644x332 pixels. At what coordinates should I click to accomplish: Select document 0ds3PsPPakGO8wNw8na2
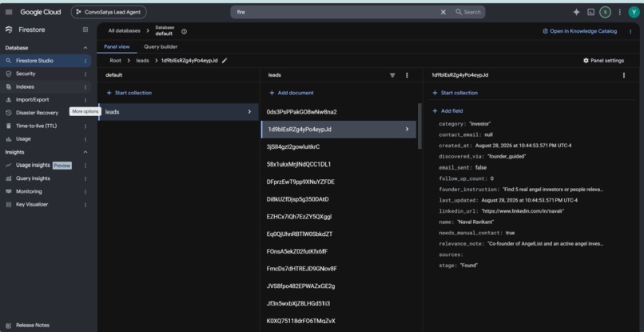[301, 112]
